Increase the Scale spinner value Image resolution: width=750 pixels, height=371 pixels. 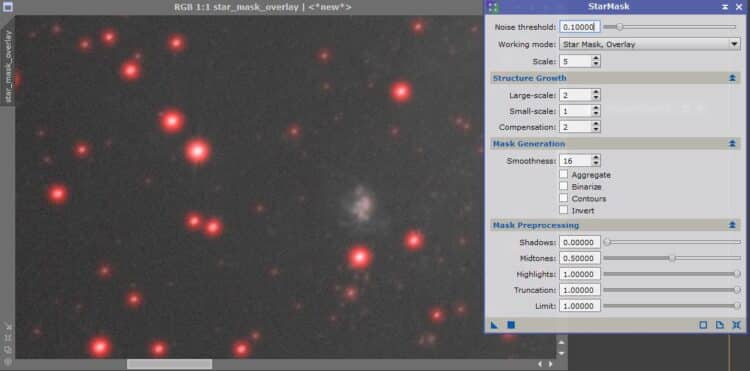[596, 58]
